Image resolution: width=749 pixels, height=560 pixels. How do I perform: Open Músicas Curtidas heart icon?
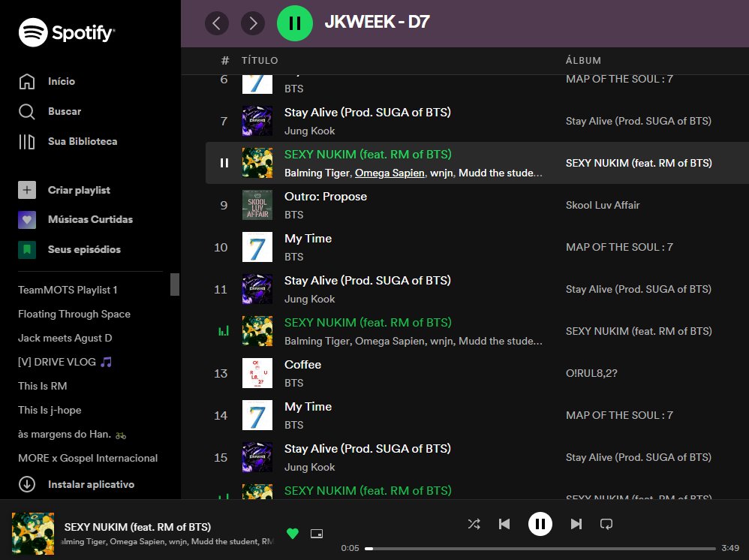click(x=27, y=220)
